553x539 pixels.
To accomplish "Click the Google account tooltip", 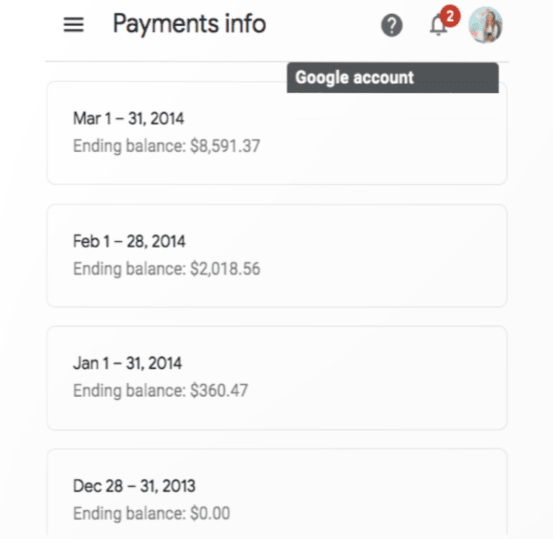I will tap(393, 78).
